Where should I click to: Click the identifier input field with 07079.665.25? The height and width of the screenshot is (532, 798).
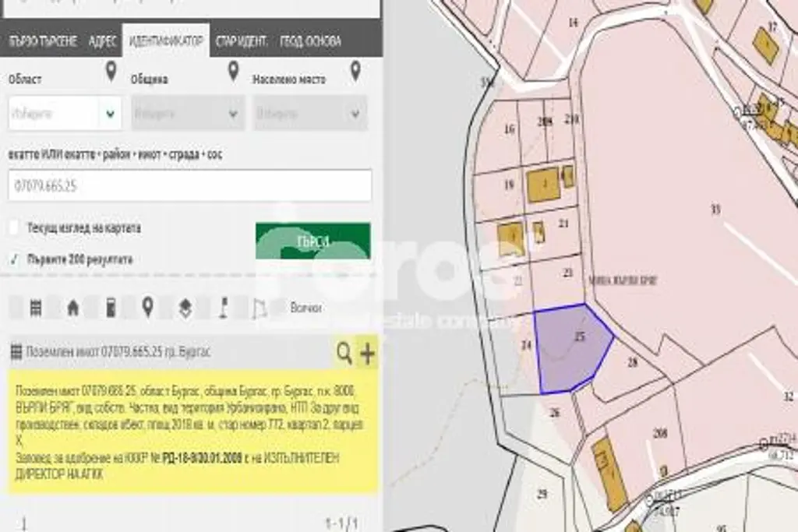[190, 186]
